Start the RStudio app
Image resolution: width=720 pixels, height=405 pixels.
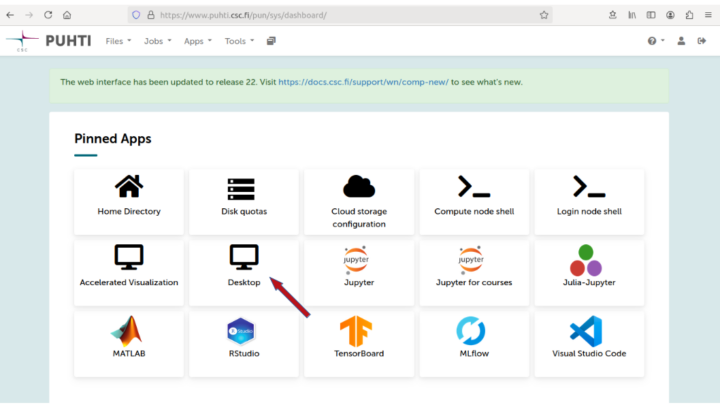tap(244, 344)
